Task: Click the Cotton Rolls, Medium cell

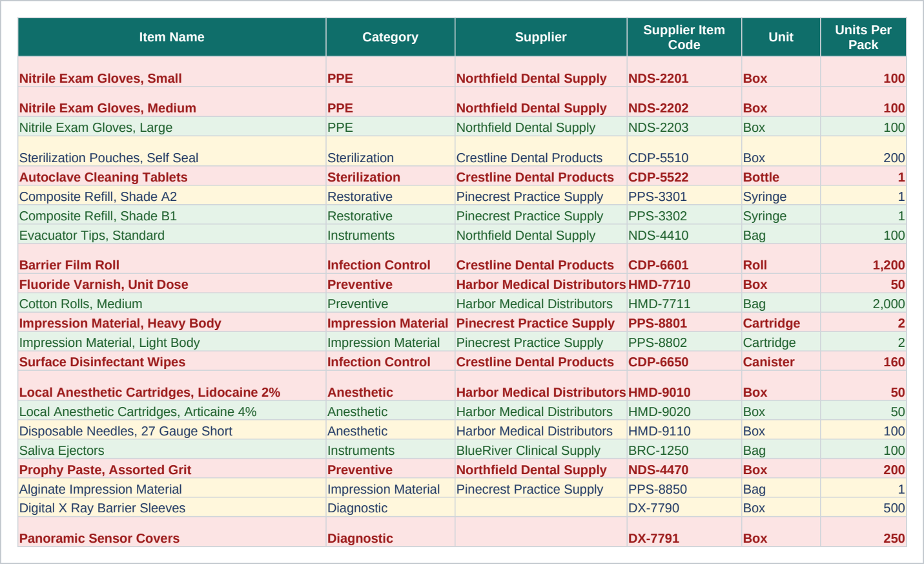Action: (172, 304)
